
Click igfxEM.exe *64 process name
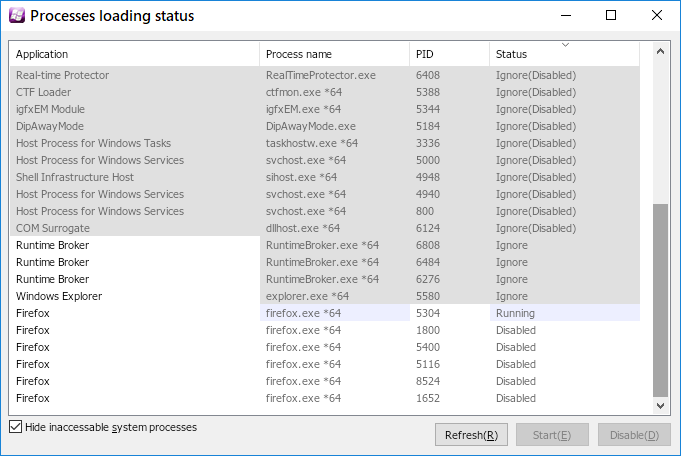(304, 109)
